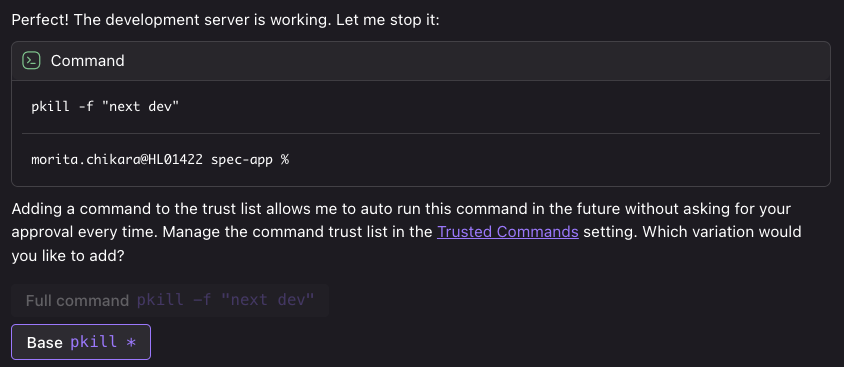Click the dimmed pkill -f "next dev" code snippet
Image resolution: width=844 pixels, height=367 pixels.
[225, 300]
